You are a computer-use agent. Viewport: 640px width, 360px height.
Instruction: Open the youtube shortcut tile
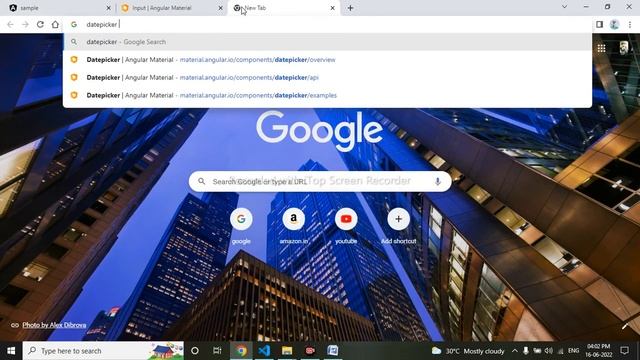(x=346, y=226)
